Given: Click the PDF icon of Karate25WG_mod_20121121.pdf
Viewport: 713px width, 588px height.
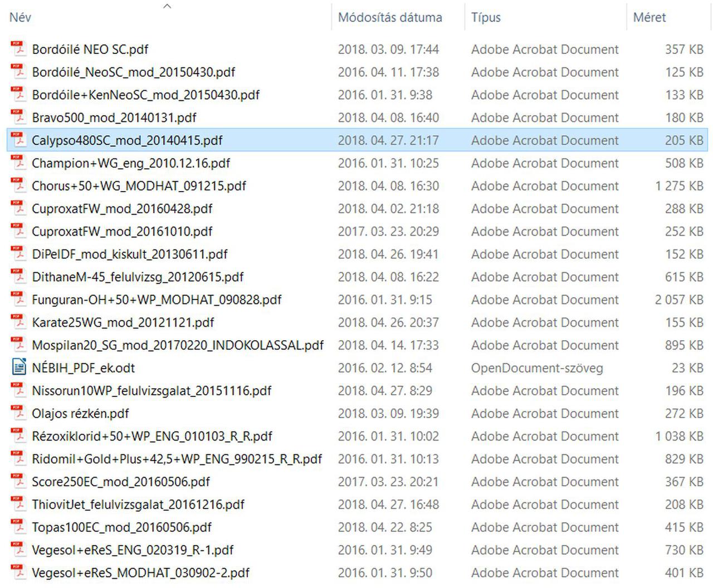Looking at the screenshot, I should pyautogui.click(x=19, y=322).
